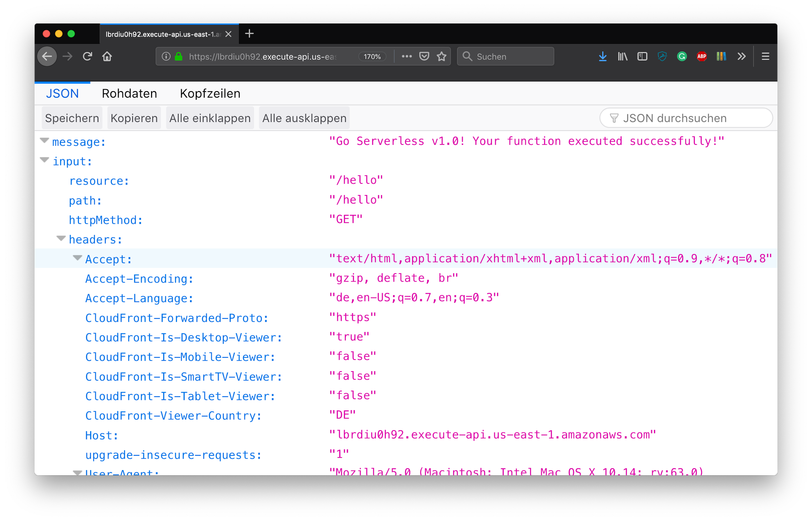Image resolution: width=812 pixels, height=521 pixels.
Task: Click the Speichern button
Action: 72,118
